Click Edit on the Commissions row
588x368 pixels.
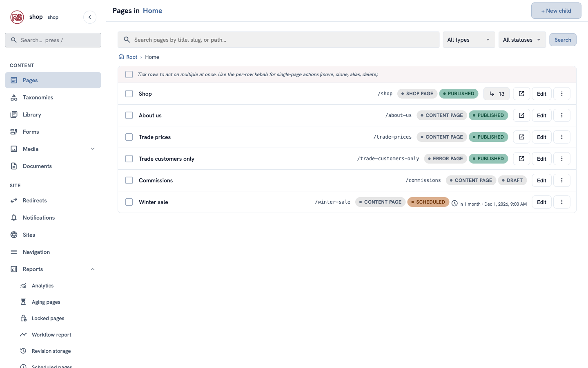click(541, 180)
